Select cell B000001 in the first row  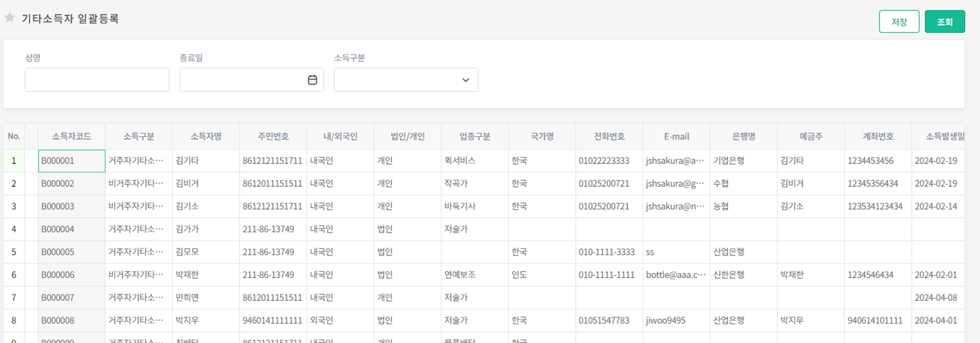(71, 161)
